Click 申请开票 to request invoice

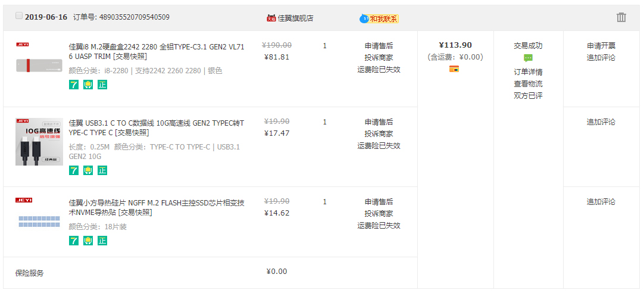click(x=601, y=46)
